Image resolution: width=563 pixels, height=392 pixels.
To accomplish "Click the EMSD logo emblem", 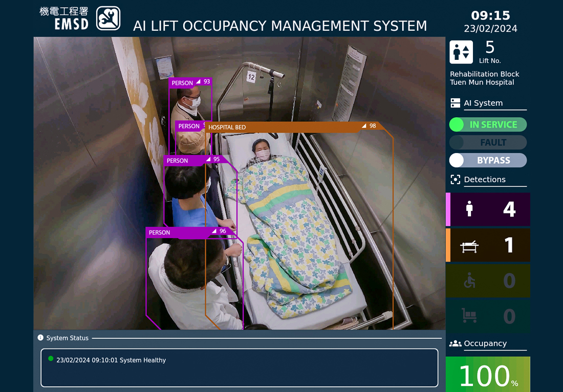I will point(109,18).
